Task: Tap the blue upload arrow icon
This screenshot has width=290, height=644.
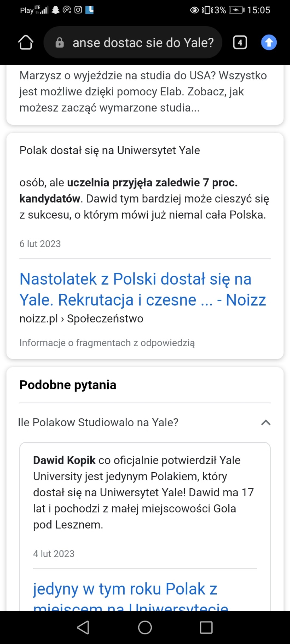Action: tap(269, 42)
